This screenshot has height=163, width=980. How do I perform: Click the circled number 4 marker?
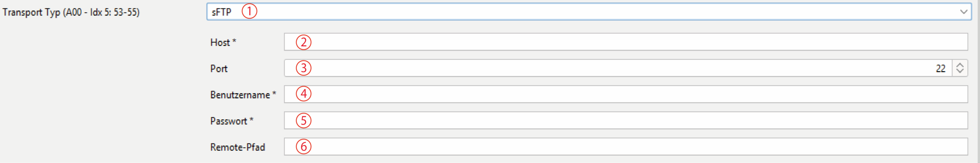click(304, 94)
